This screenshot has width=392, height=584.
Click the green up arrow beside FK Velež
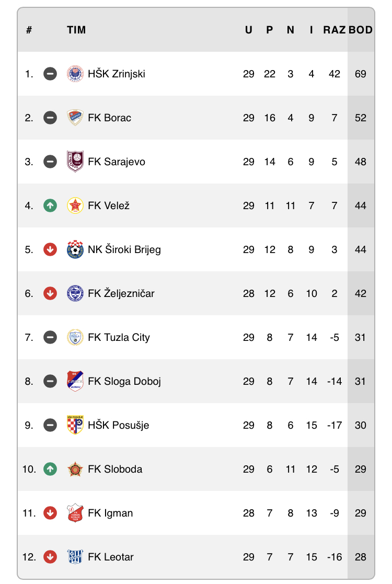coord(50,205)
